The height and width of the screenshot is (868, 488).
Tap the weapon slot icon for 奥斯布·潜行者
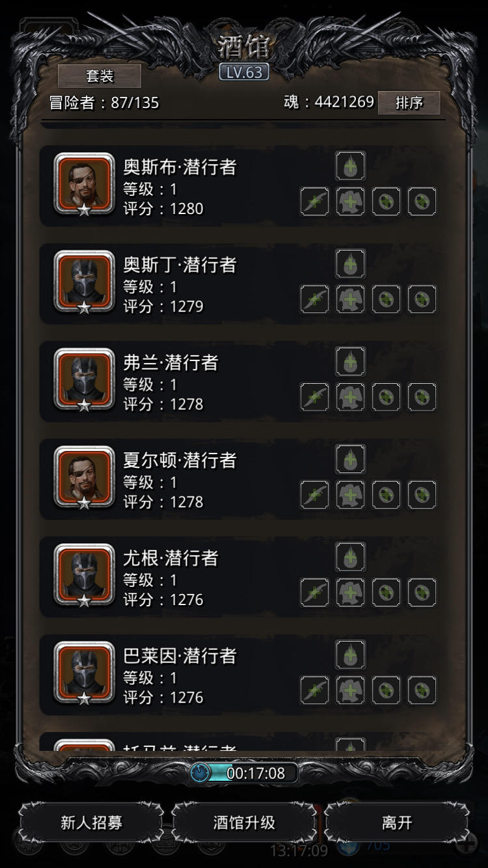click(x=315, y=202)
